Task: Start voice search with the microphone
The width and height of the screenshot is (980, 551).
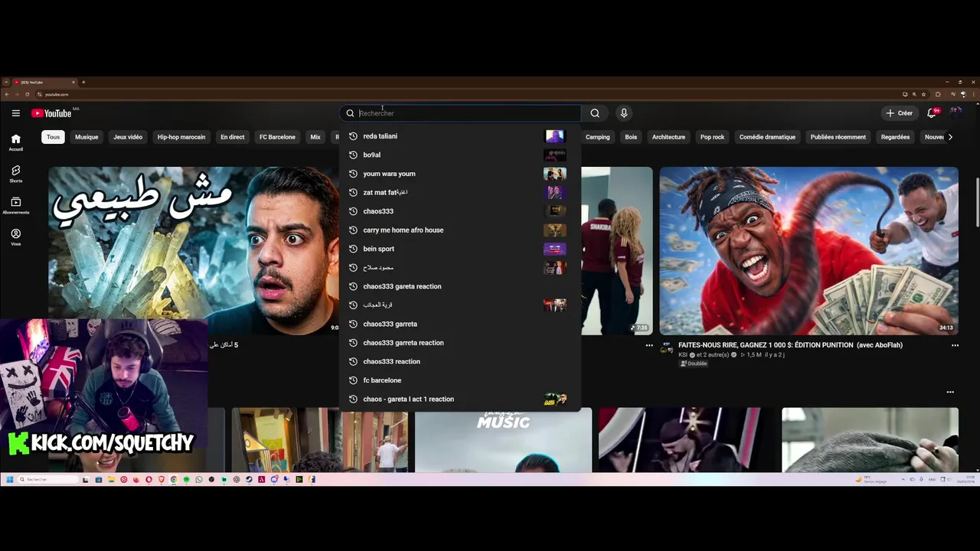Action: click(x=624, y=113)
